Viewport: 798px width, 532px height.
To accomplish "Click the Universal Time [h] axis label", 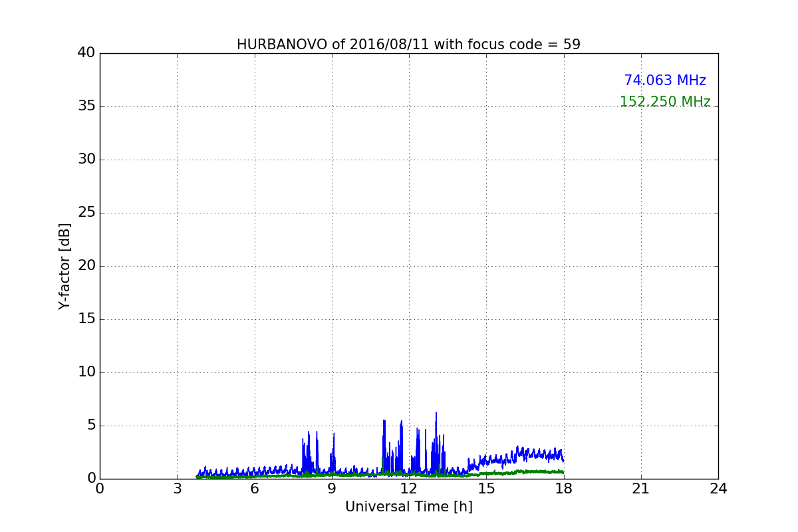I will tap(408, 507).
